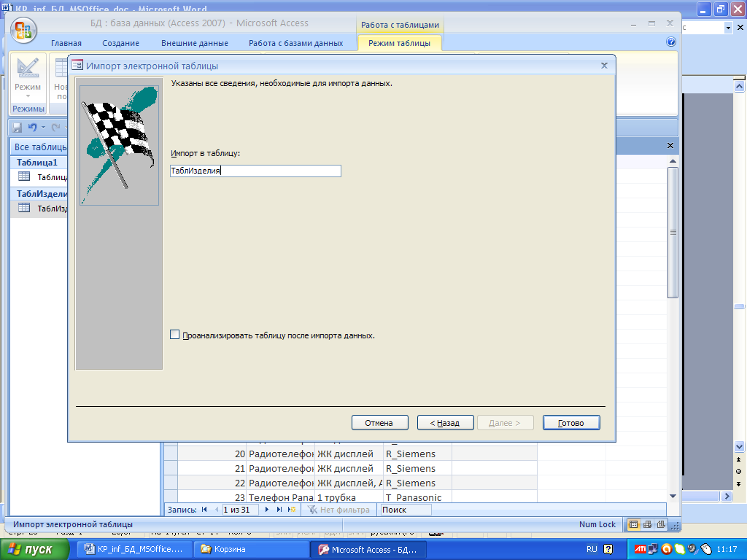The height and width of the screenshot is (560, 747).
Task: Click the ATI tray icon
Action: pos(640,550)
